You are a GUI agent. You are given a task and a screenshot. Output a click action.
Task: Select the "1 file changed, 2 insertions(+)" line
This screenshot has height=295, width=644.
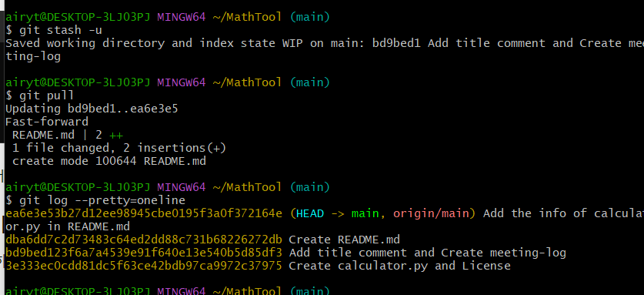119,148
